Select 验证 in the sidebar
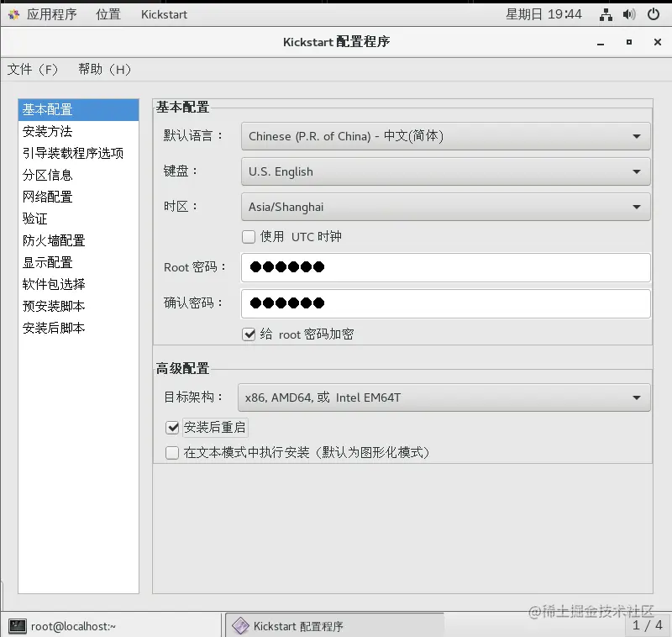Viewport: 672px width, 637px height. coord(78,218)
